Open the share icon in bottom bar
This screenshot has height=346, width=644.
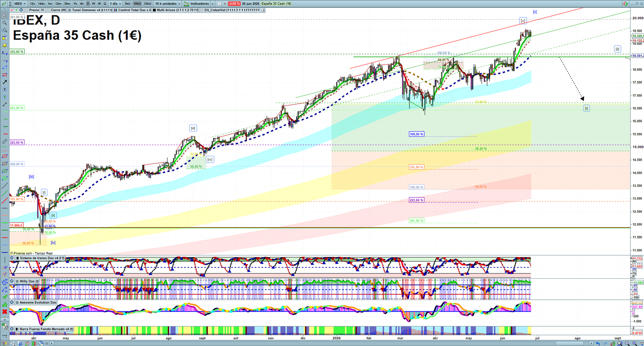click(x=12, y=343)
